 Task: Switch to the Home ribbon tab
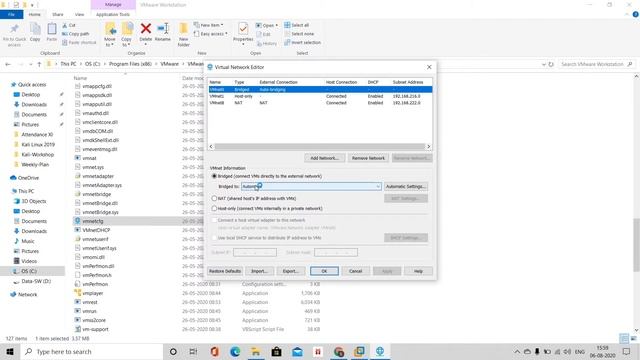35,14
